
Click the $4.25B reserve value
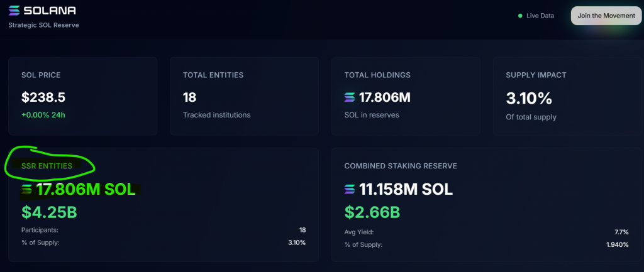[x=49, y=212]
